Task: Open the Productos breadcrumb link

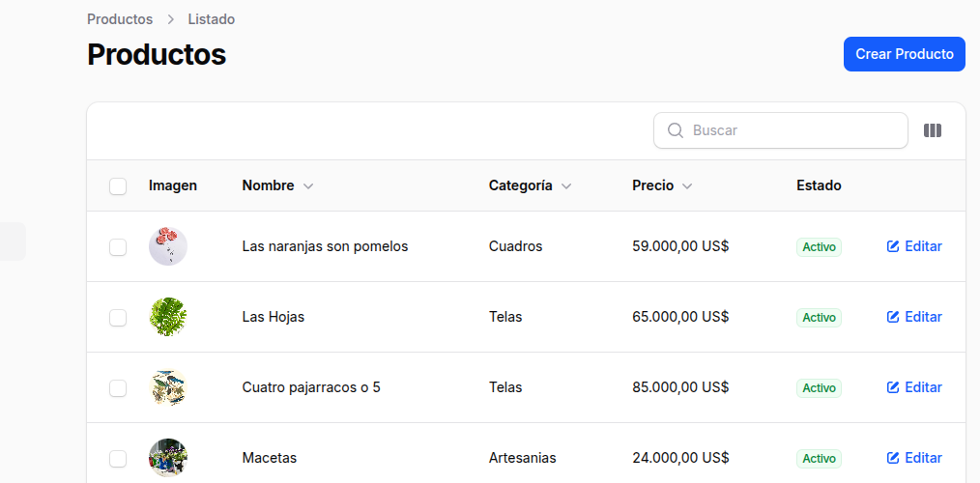Action: (120, 19)
